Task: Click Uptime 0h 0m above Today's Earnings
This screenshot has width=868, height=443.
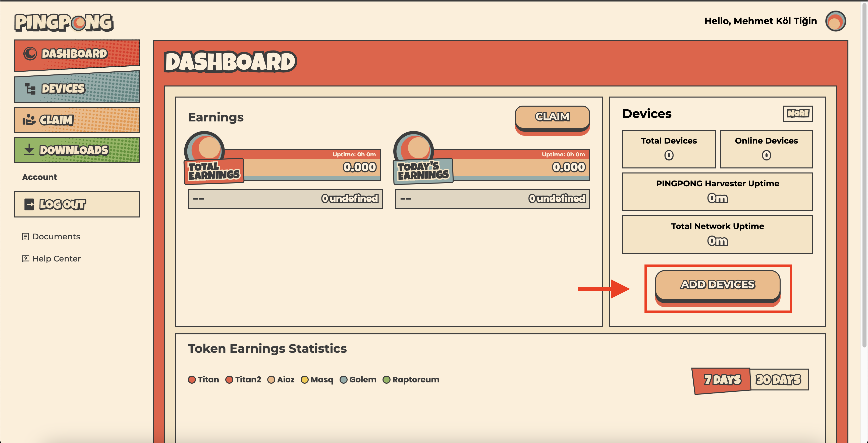Action: pos(563,154)
